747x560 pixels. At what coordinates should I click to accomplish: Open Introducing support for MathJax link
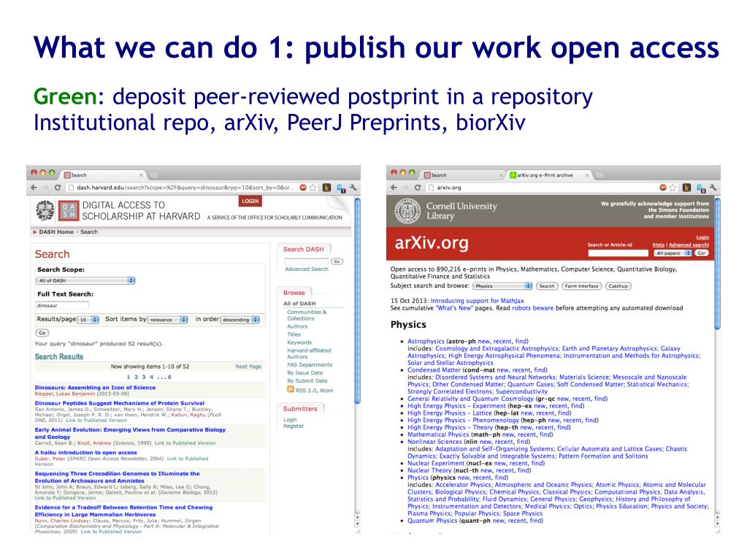[477, 301]
